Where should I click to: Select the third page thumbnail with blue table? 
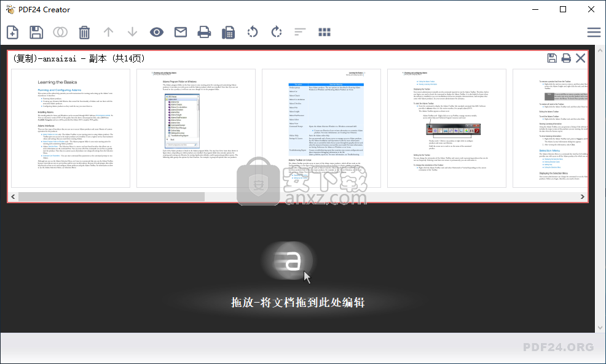[x=321, y=128]
